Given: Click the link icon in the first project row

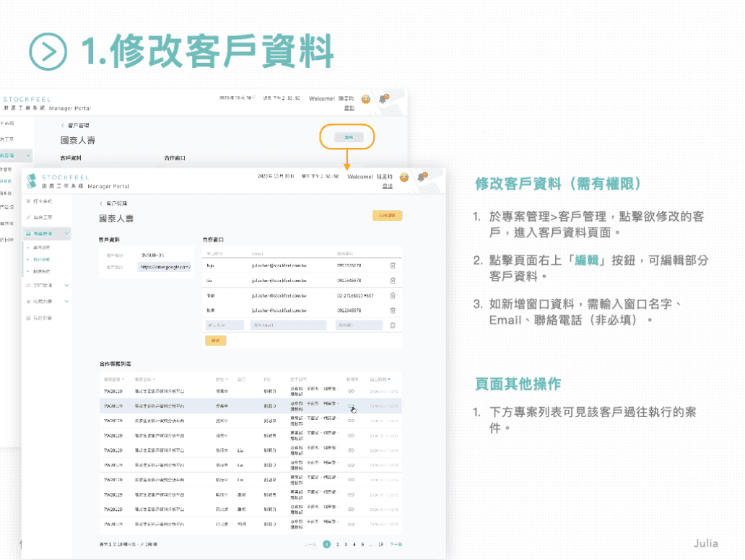Looking at the screenshot, I should click(352, 391).
